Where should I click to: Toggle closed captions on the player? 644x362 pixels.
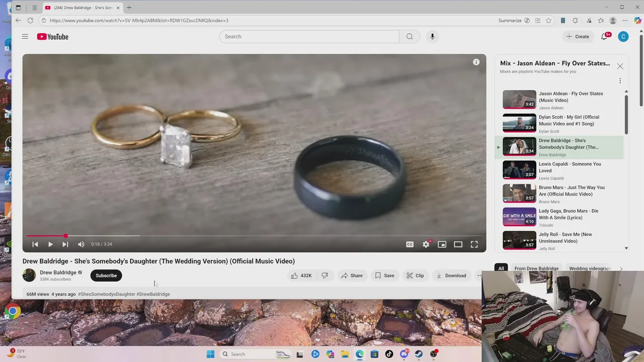click(x=410, y=244)
